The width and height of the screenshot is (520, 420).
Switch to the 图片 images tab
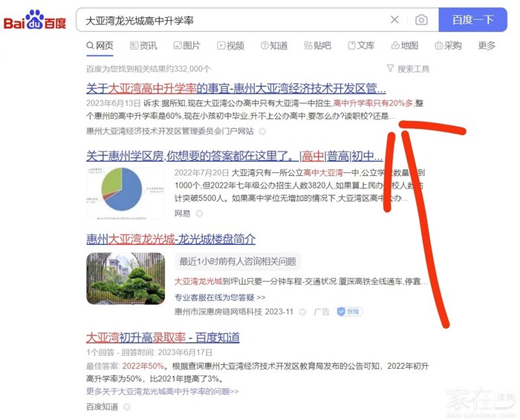click(186, 46)
